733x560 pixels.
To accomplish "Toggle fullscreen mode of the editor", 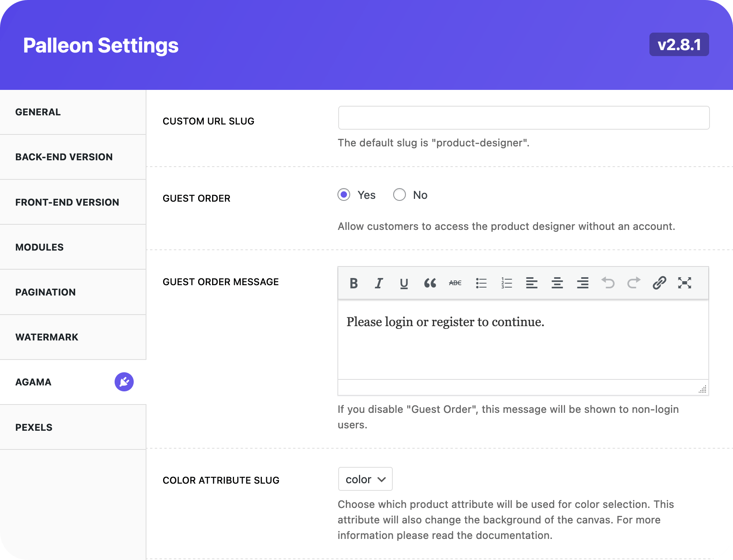I will click(x=684, y=283).
